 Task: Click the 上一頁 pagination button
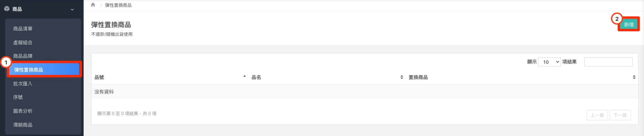point(597,115)
